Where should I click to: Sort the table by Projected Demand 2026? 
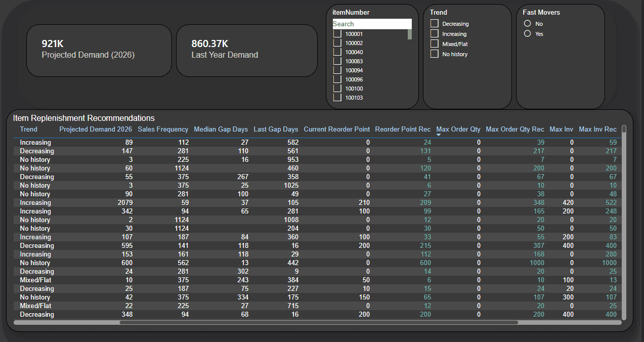tap(95, 129)
